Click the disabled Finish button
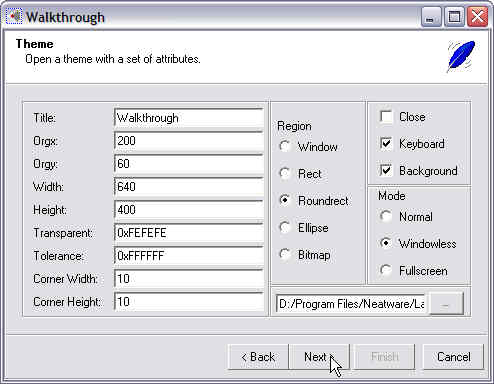This screenshot has width=494, height=384. click(385, 357)
